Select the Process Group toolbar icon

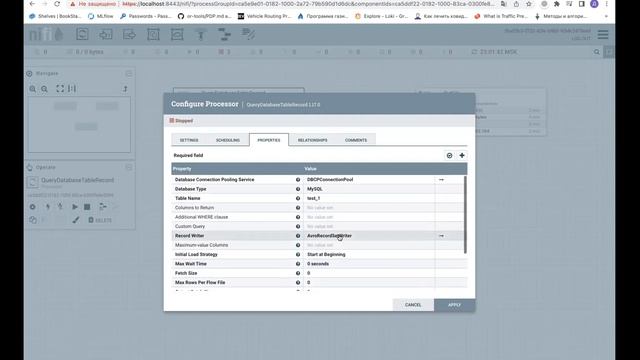(x=153, y=34)
